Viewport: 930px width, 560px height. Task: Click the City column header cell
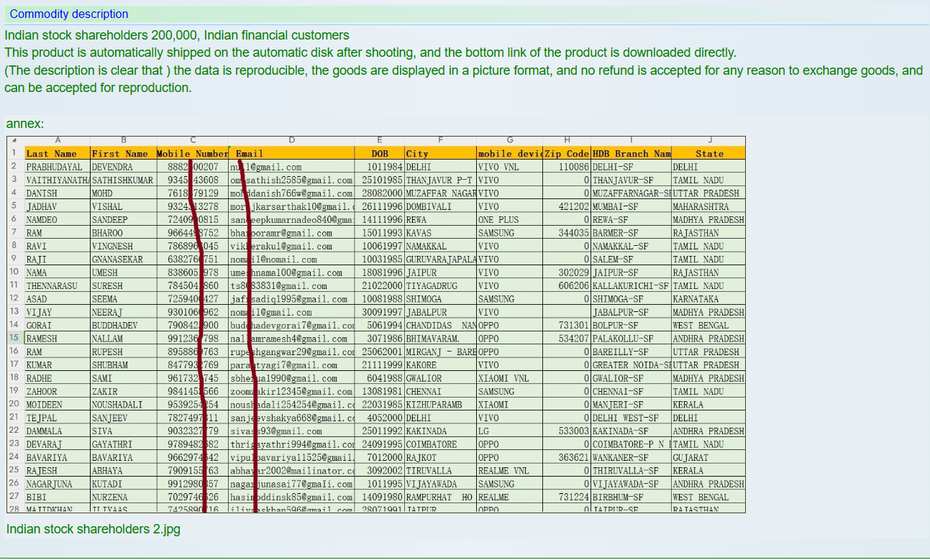point(417,154)
